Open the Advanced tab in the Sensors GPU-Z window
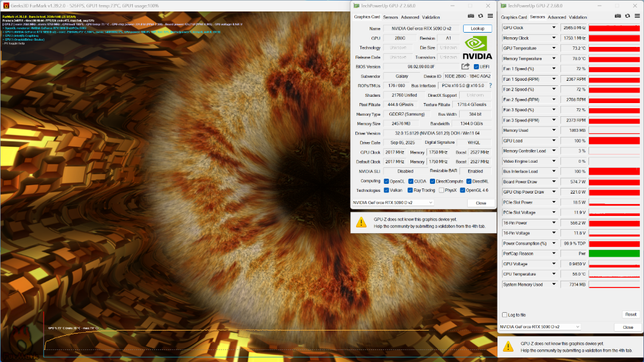This screenshot has height=362, width=644. pyautogui.click(x=557, y=17)
